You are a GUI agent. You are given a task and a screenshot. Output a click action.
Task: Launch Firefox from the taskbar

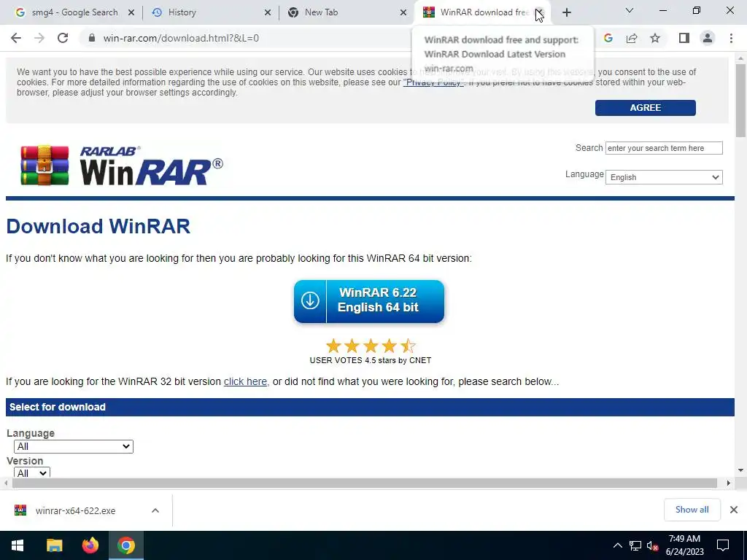pyautogui.click(x=90, y=545)
